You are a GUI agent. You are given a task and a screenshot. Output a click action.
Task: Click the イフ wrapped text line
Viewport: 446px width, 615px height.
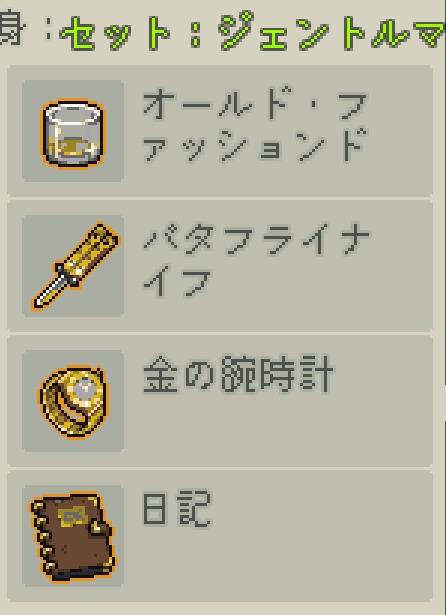[x=178, y=280]
